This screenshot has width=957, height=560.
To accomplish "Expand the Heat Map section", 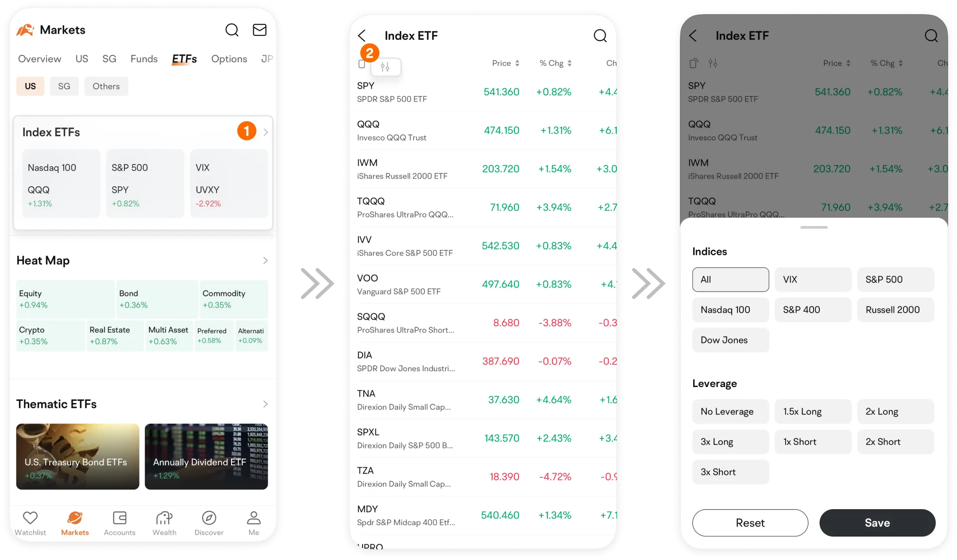I will [266, 260].
